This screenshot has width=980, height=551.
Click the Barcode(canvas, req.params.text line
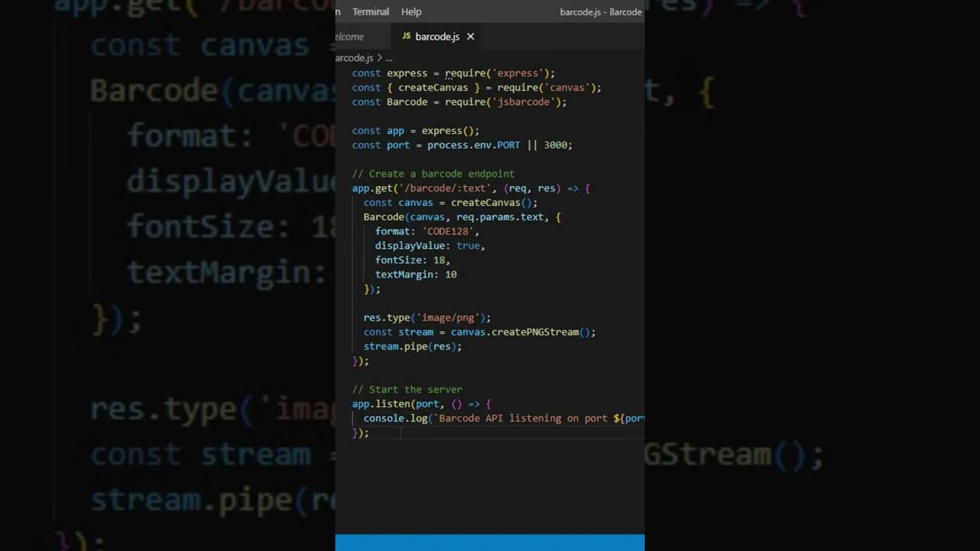pos(462,217)
